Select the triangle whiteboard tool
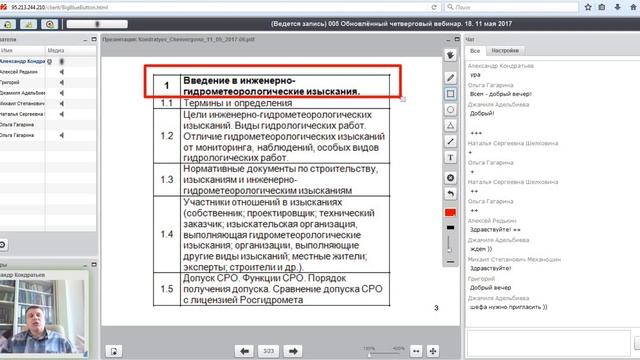This screenshot has width=640, height=360. (450, 126)
